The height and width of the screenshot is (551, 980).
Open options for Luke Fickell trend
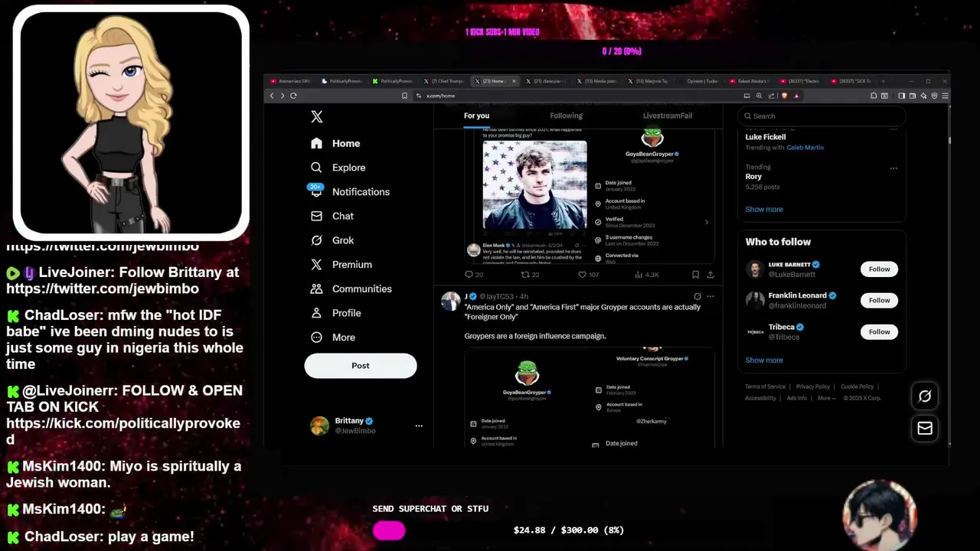click(x=893, y=130)
